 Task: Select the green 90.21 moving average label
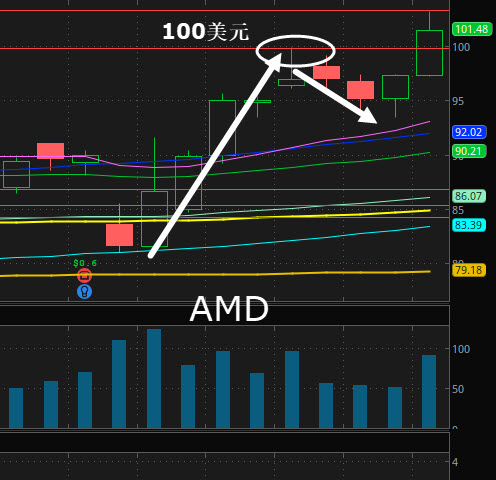469,151
